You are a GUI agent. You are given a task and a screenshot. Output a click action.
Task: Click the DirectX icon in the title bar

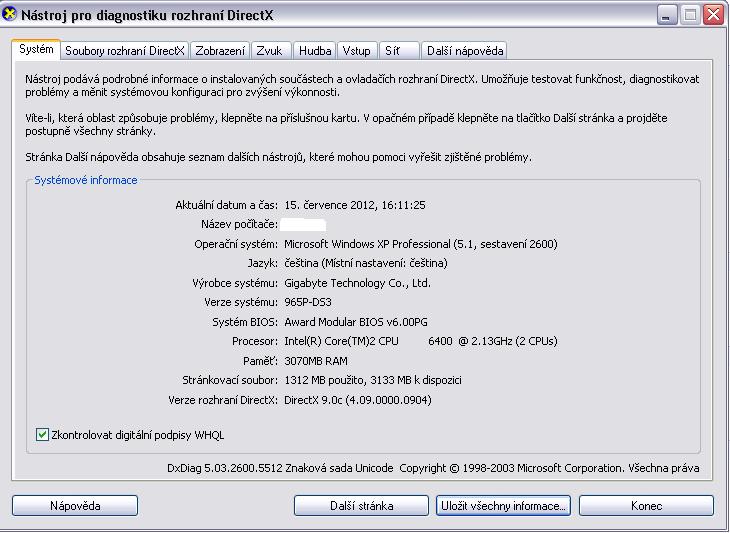[x=9, y=14]
